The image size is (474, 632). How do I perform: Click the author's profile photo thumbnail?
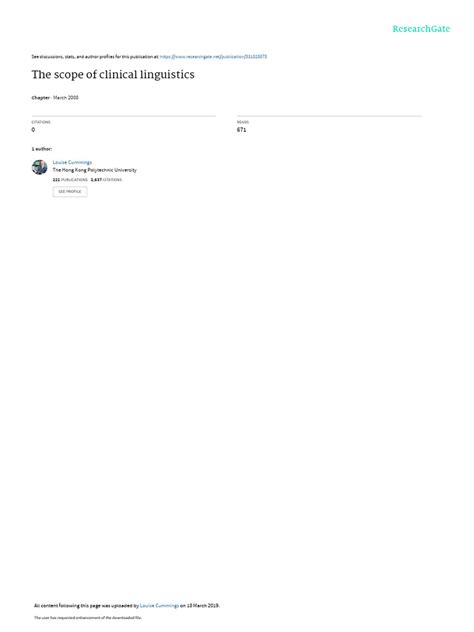(40, 167)
